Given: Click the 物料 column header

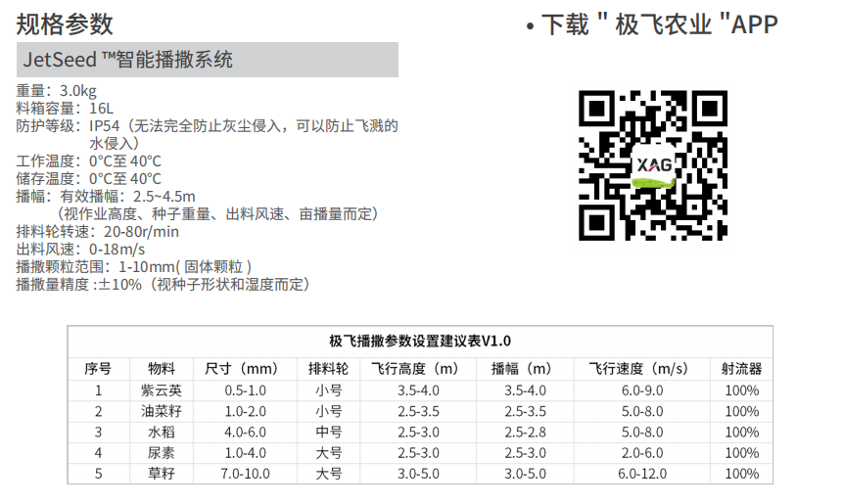Looking at the screenshot, I should click(x=162, y=369).
